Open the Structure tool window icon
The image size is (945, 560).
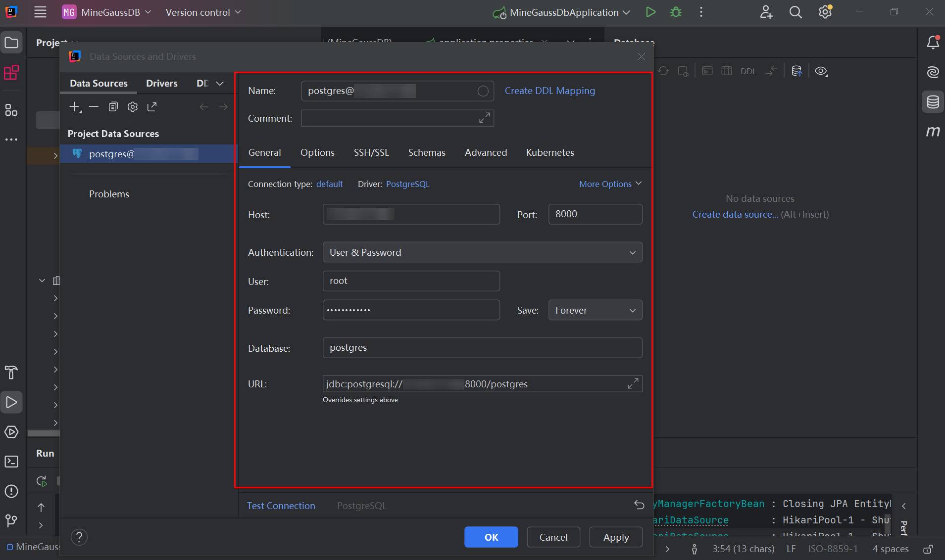[x=11, y=110]
